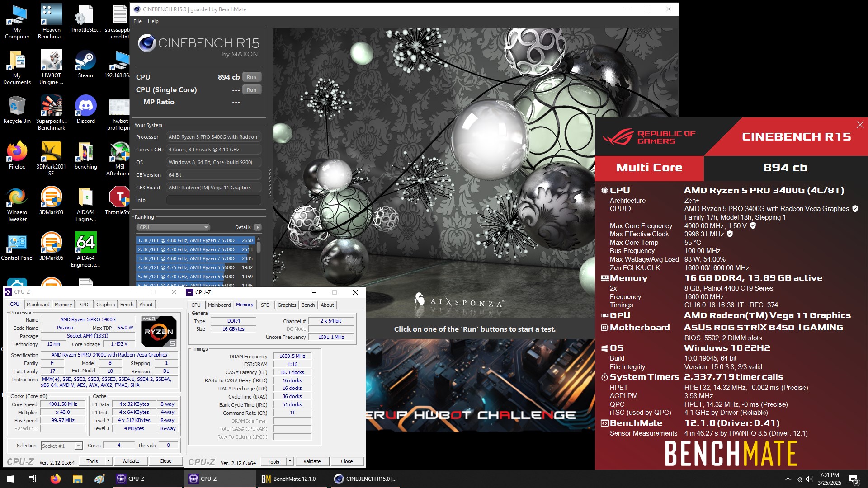Switch to CINEBENCH R15.0 taskbar button

[x=366, y=479]
